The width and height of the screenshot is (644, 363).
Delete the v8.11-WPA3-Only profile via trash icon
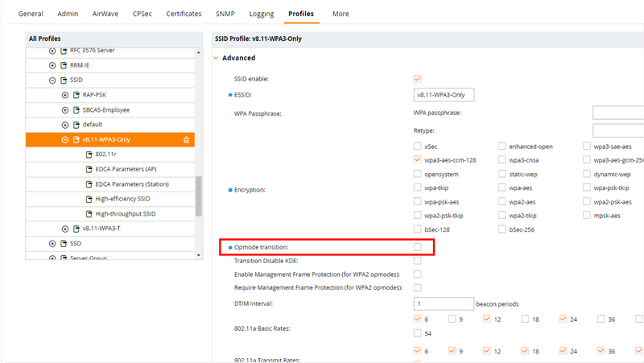[x=186, y=139]
